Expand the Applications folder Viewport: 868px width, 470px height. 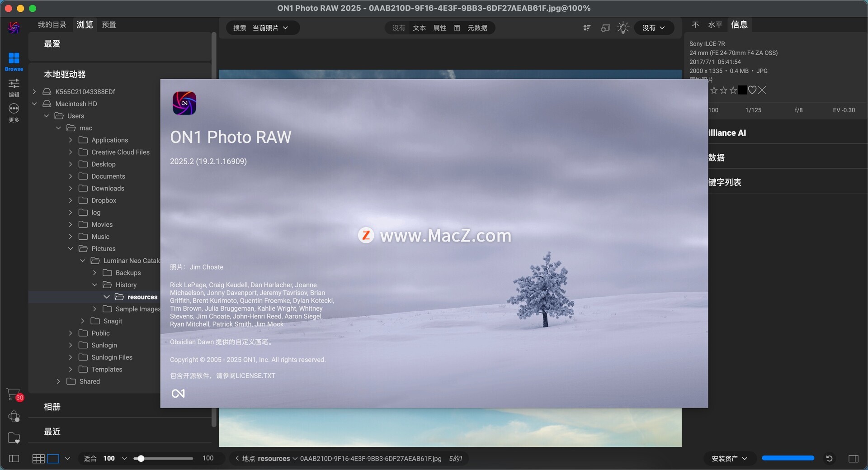[71, 140]
